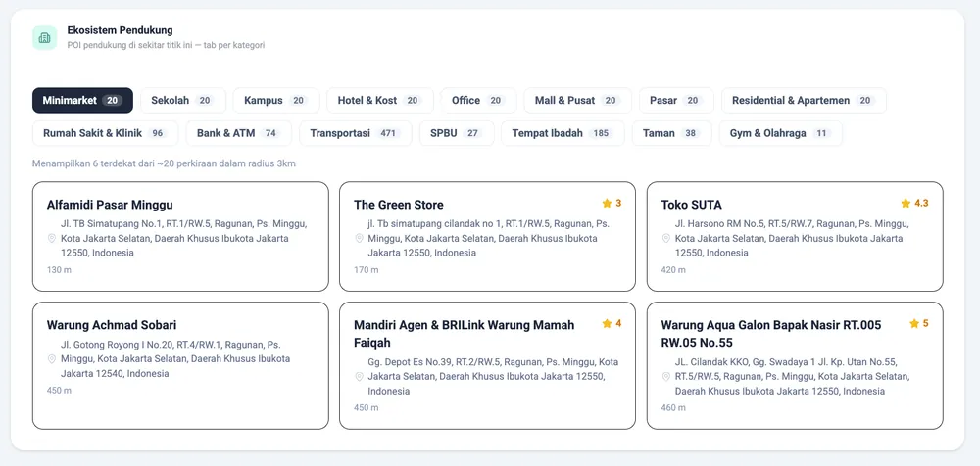This screenshot has height=466, width=980.
Task: Click the Jl. Harsono RM No.5 address
Action: (x=792, y=238)
